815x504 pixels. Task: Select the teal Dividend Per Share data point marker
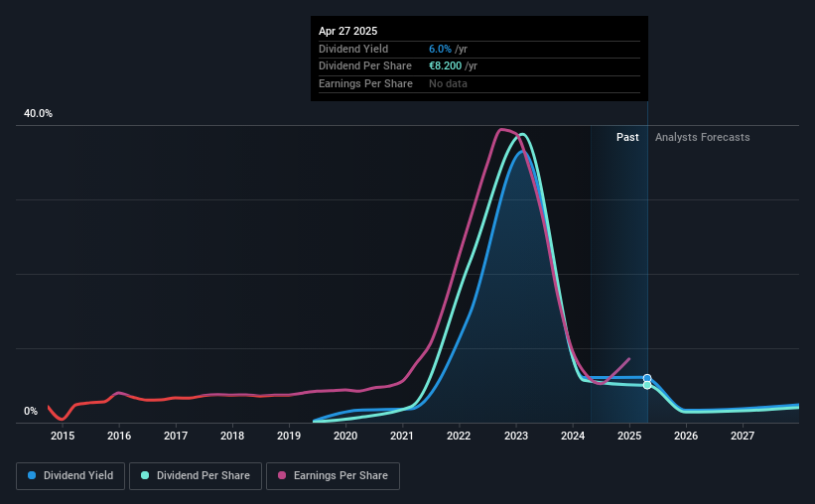[x=647, y=385]
